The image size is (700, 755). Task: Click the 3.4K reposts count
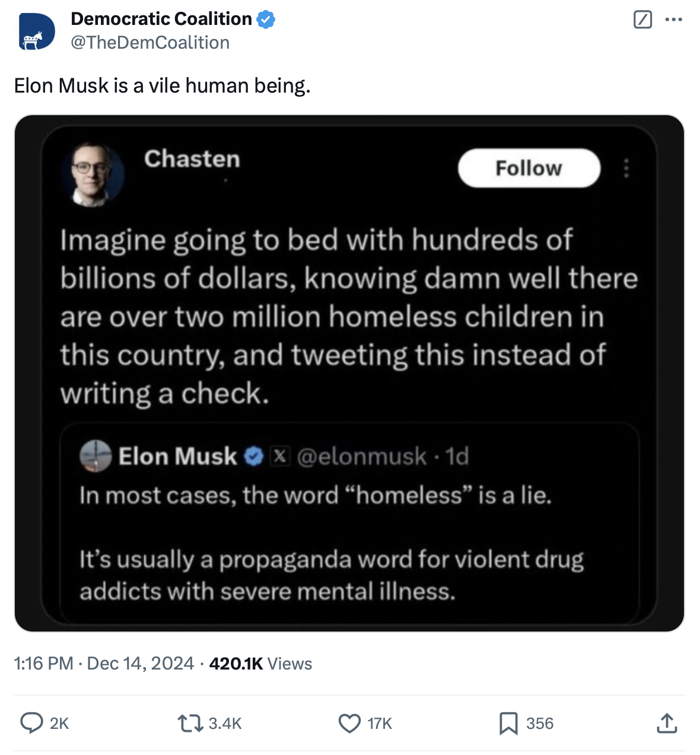pos(225,724)
